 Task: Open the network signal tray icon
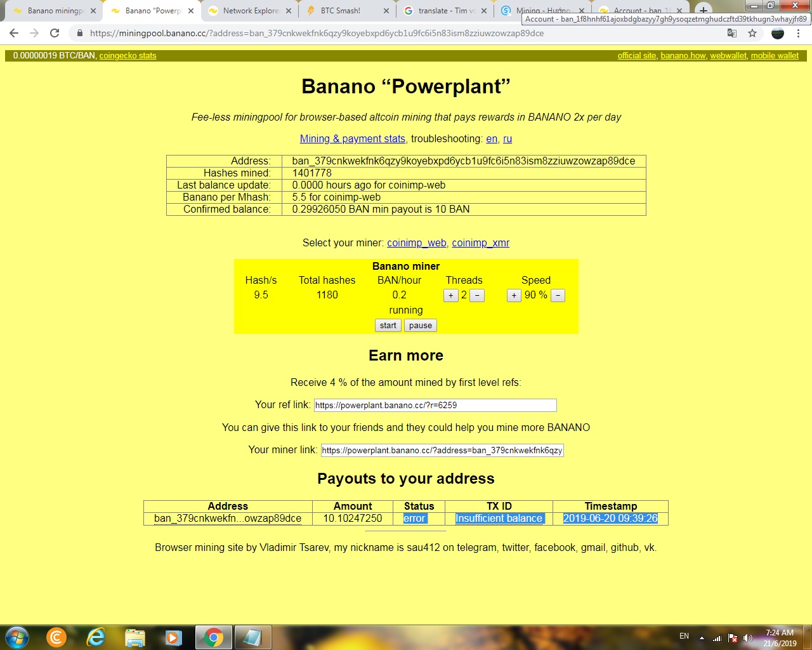pyautogui.click(x=717, y=638)
